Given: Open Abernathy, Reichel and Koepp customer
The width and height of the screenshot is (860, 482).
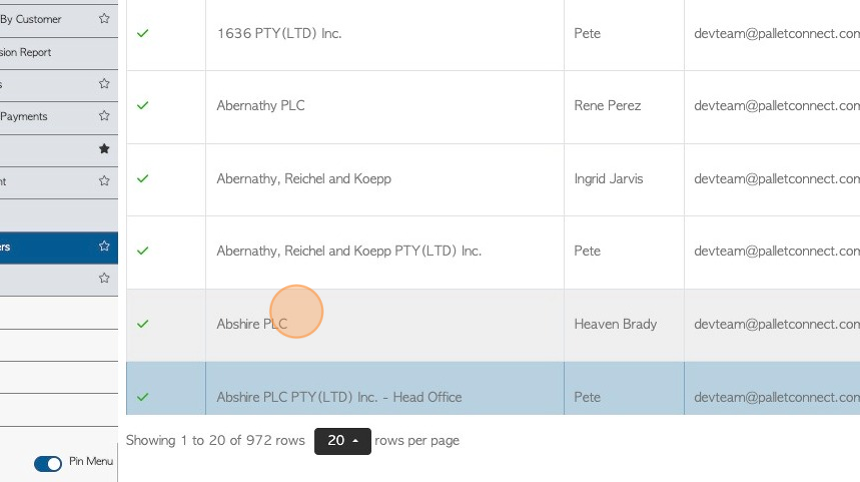Looking at the screenshot, I should click(304, 179).
